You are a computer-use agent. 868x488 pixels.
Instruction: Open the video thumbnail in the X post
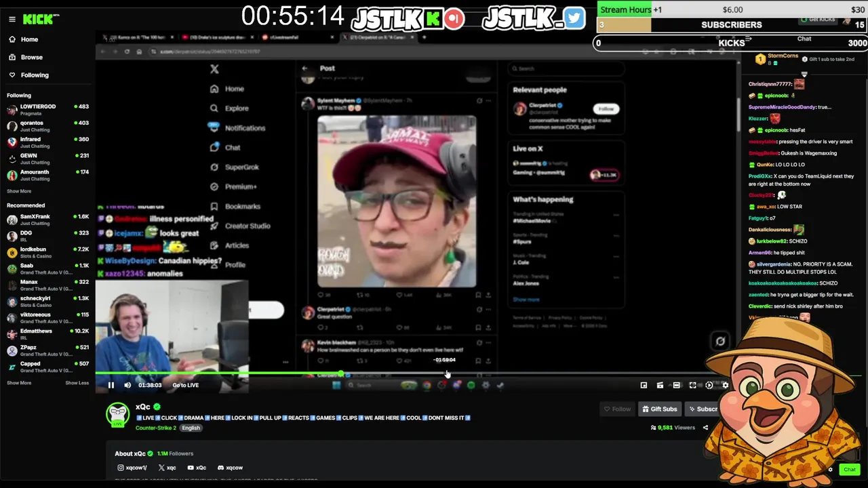point(397,201)
